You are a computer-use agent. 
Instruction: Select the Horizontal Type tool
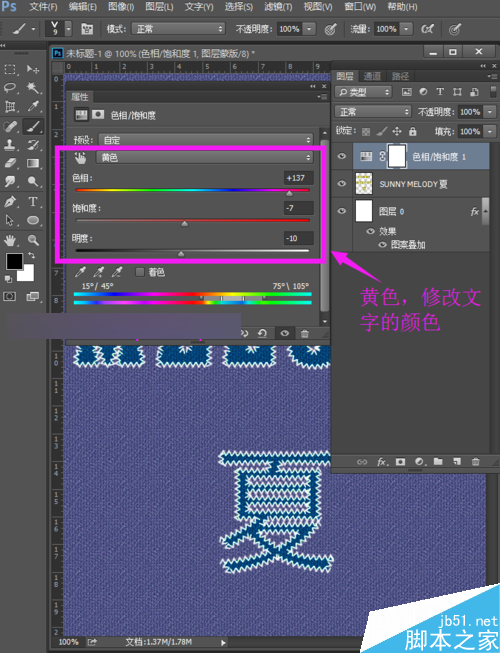(33, 202)
